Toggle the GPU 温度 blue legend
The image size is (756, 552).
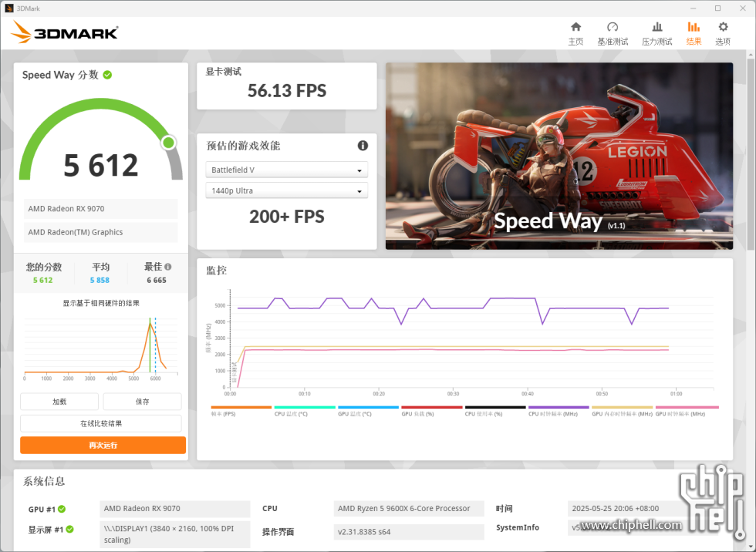(369, 411)
